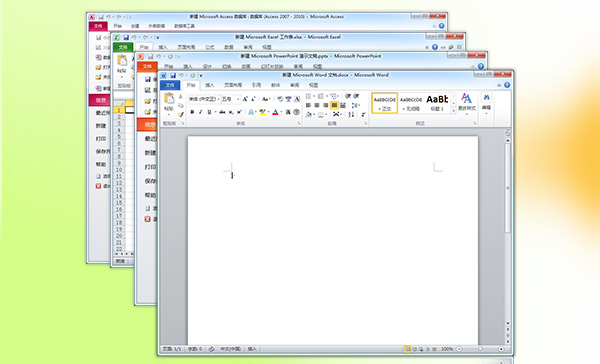Justify text in Word (highlighted button)

click(334, 105)
